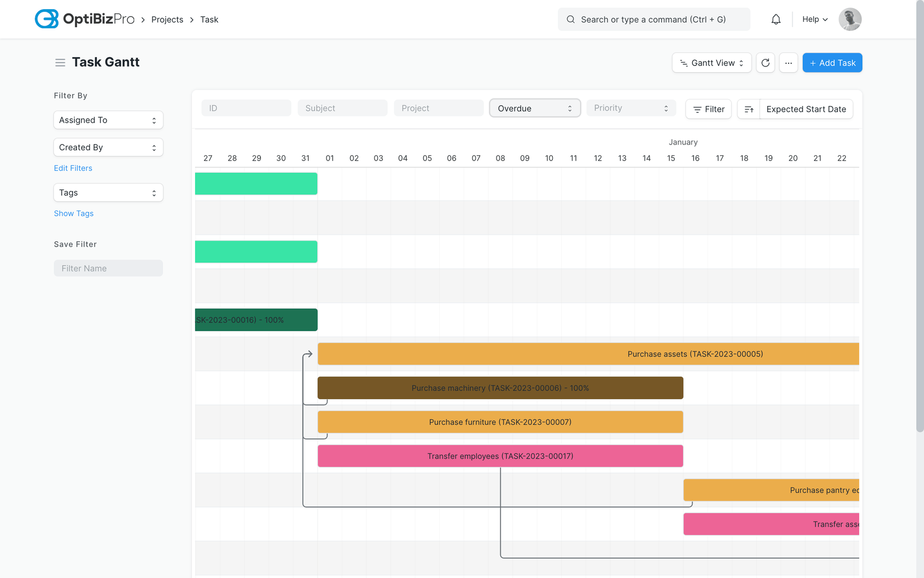Expand the Assigned To filter
Viewport: 924px width, 578px height.
click(108, 120)
